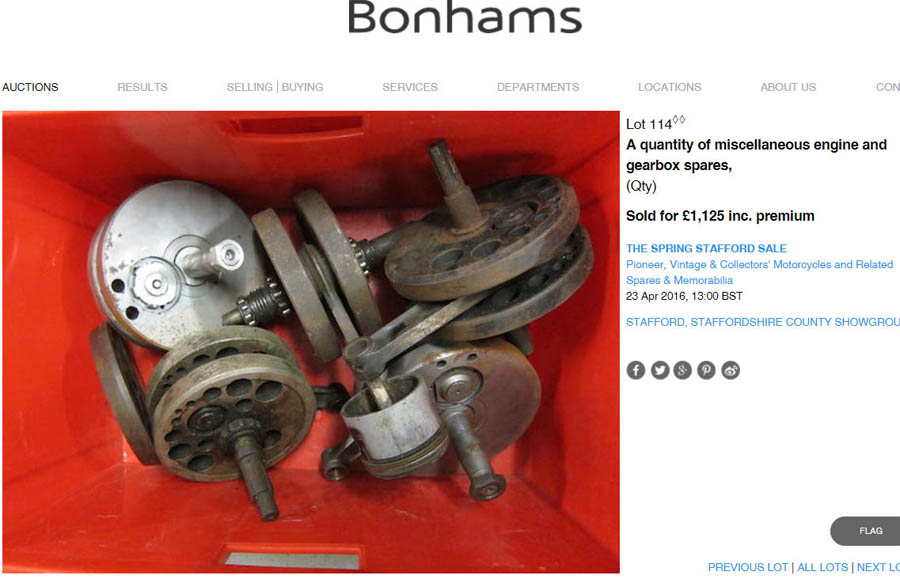Viewport: 900px width, 579px height.
Task: Open The Spring Stafford Sale link
Action: [706, 248]
